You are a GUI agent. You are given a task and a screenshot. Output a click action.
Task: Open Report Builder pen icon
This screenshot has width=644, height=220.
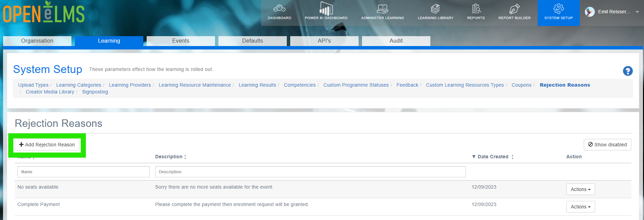click(x=514, y=9)
